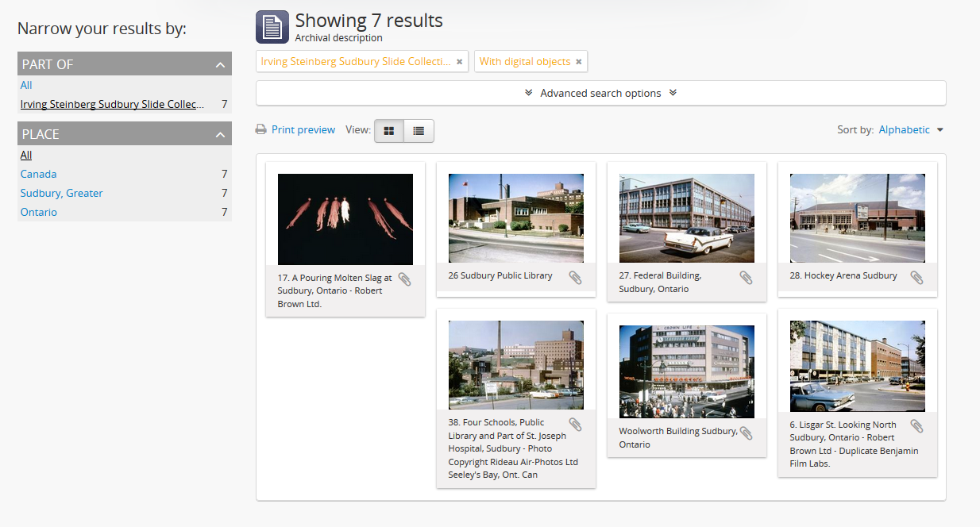
Task: Collapse the Place facet panel
Action: pos(219,134)
